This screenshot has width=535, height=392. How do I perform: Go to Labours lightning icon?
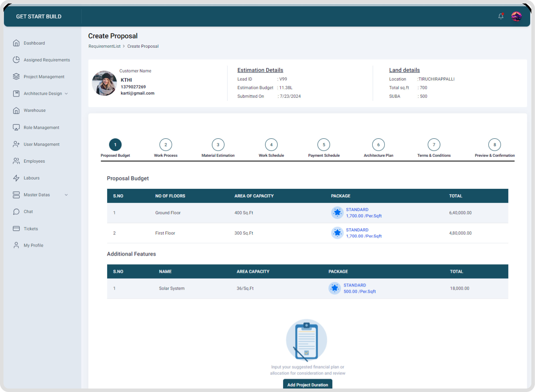pos(16,178)
